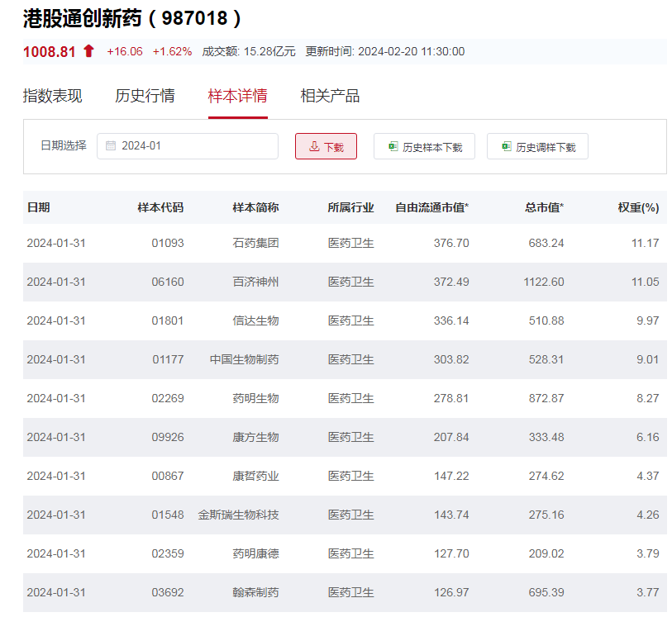Click sample name 康方生物
This screenshot has width=672, height=617.
click(256, 437)
